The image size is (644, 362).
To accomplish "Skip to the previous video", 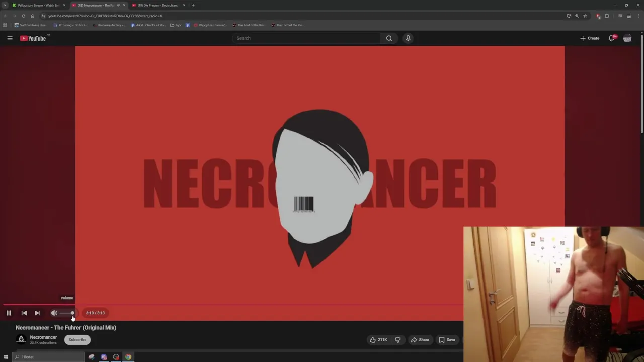I will click(24, 313).
